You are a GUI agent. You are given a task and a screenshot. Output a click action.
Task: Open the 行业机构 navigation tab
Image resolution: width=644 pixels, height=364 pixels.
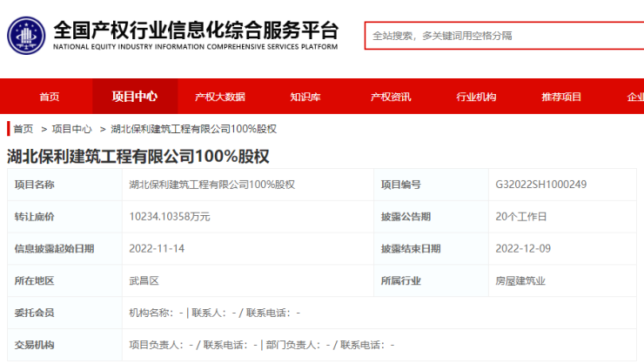click(476, 97)
